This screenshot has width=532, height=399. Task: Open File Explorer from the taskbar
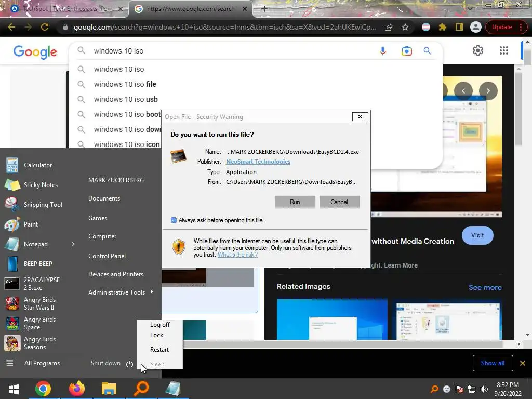pos(109,389)
